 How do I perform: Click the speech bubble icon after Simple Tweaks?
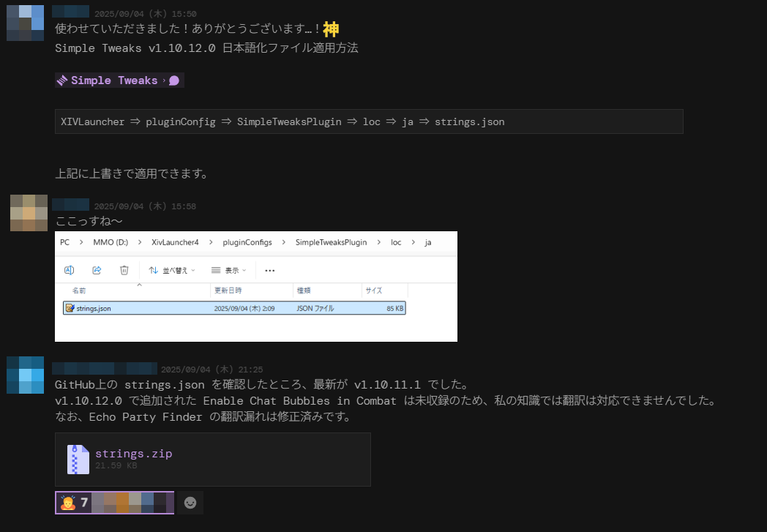pyautogui.click(x=174, y=80)
